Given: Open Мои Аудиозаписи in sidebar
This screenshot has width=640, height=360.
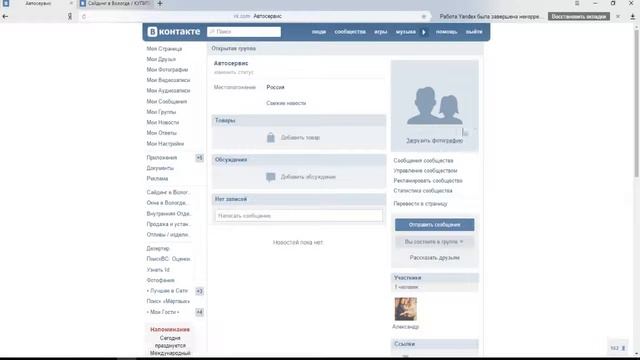Looking at the screenshot, I should coord(168,91).
